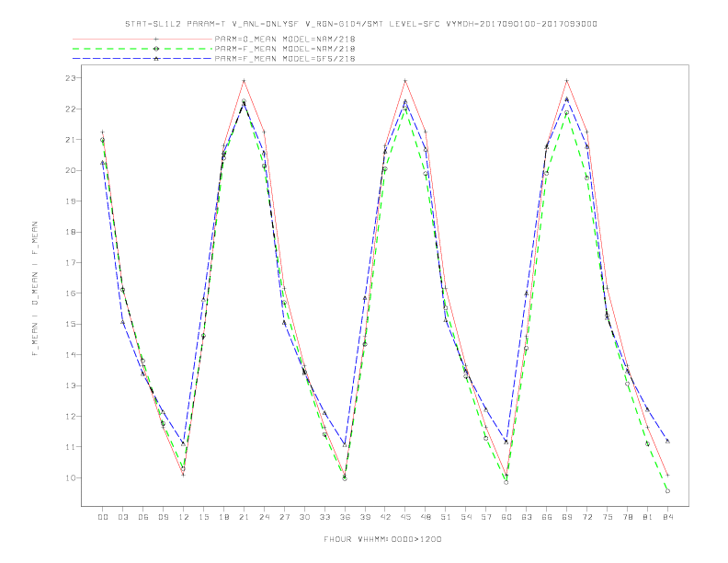Viewport: 728px width, 563px height.
Task: Click y-axis tick label 22
Action: (70, 109)
